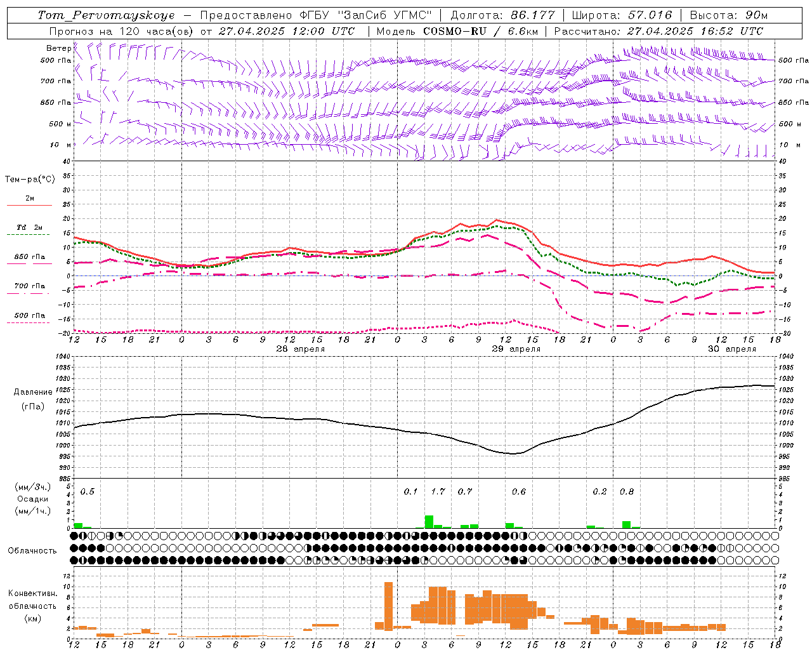Click the lowest point of the black pressure curve
Image resolution: width=812 pixels, height=650 pixels.
514,454
